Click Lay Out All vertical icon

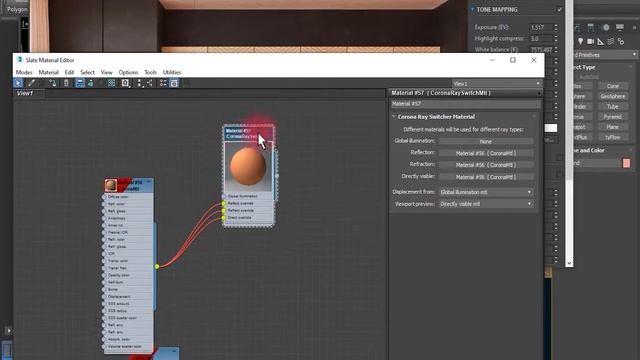point(140,83)
